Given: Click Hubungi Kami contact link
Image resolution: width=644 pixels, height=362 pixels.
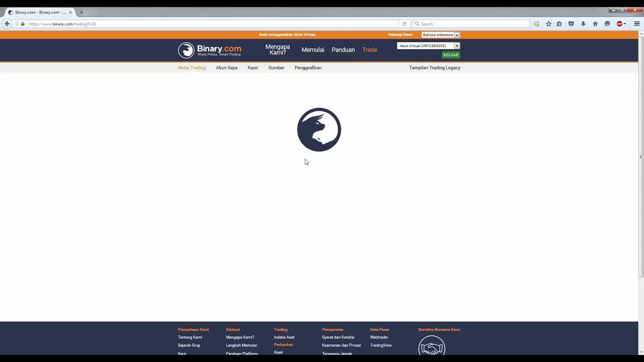Looking at the screenshot, I should coord(400,35).
